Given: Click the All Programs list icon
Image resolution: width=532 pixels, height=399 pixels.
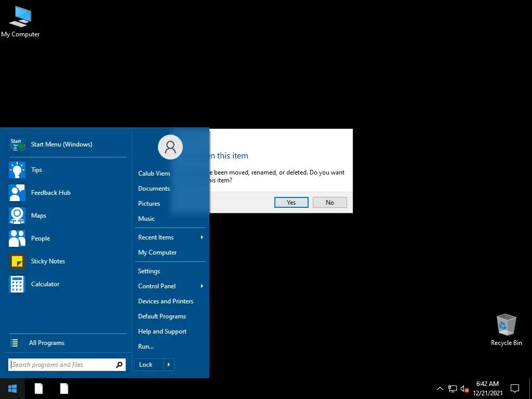Looking at the screenshot, I should click(14, 343).
